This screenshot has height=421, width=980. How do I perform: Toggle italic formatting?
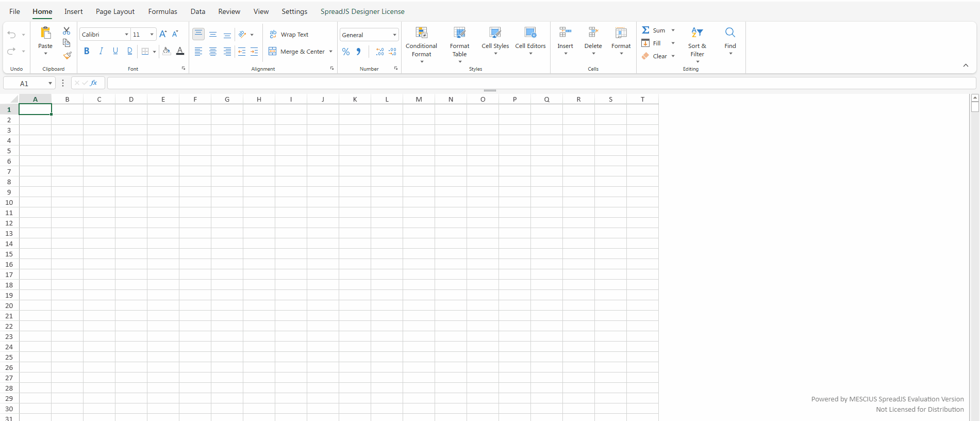(101, 51)
